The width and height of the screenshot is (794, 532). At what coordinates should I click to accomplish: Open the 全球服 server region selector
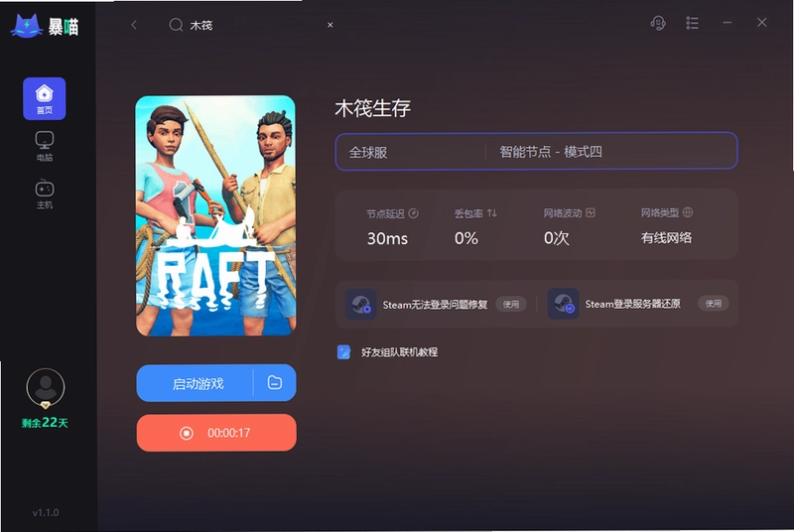[411, 152]
